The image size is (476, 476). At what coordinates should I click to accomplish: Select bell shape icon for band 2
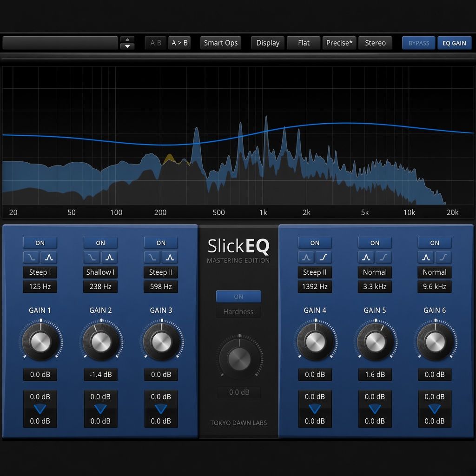tap(109, 258)
